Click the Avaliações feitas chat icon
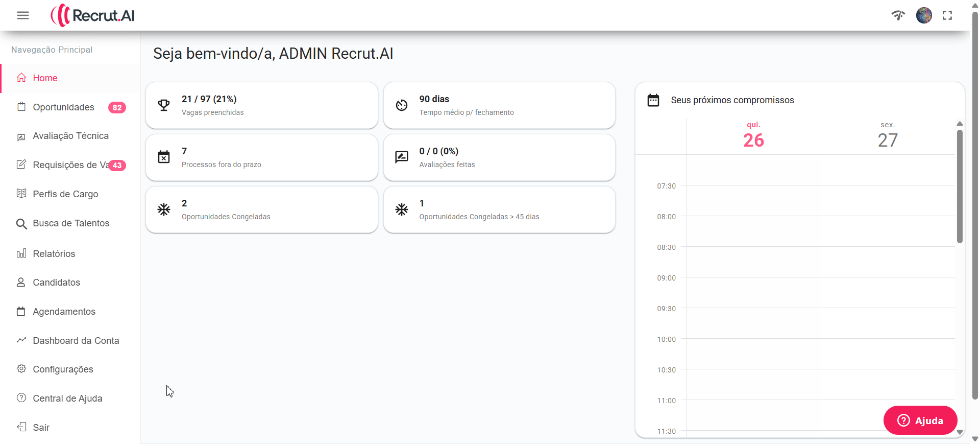The image size is (980, 444). (x=402, y=157)
